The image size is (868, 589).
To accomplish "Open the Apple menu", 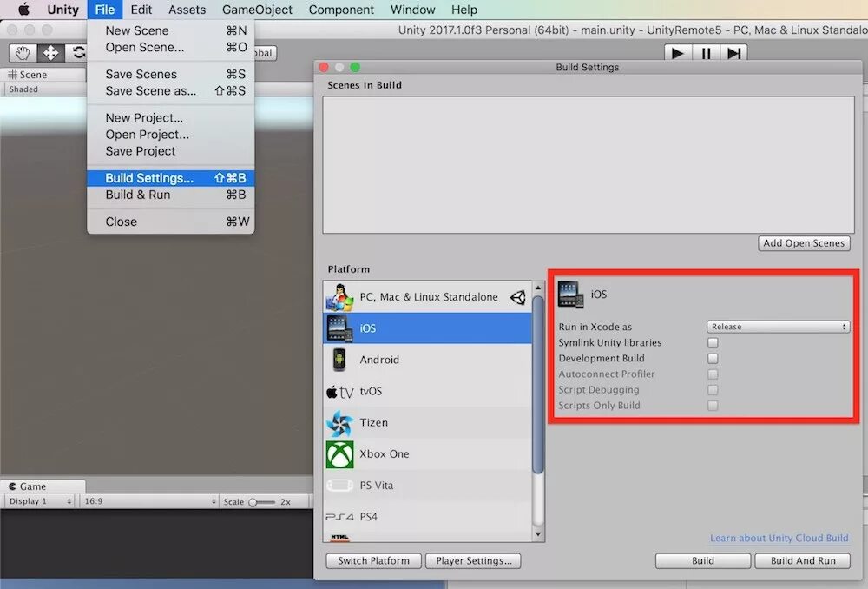I will pyautogui.click(x=23, y=10).
